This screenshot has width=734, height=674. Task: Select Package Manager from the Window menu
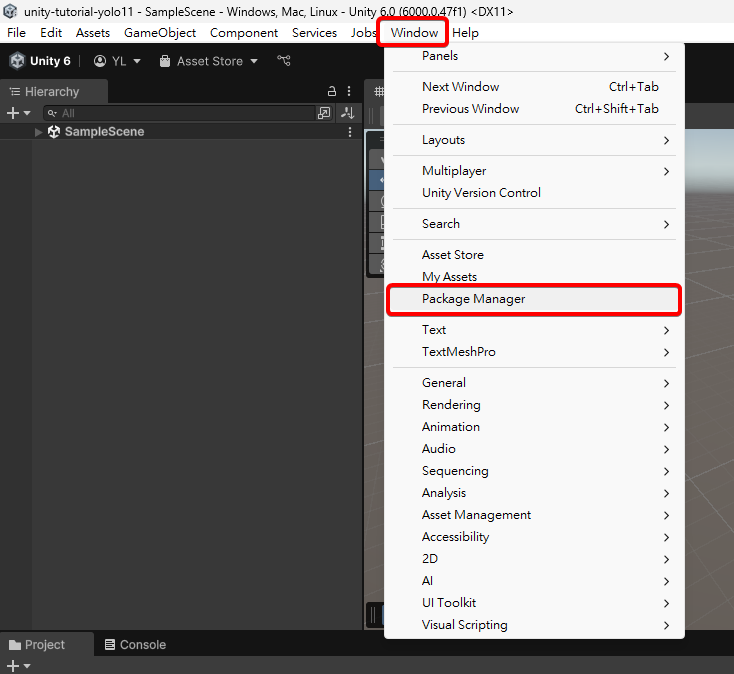(473, 299)
